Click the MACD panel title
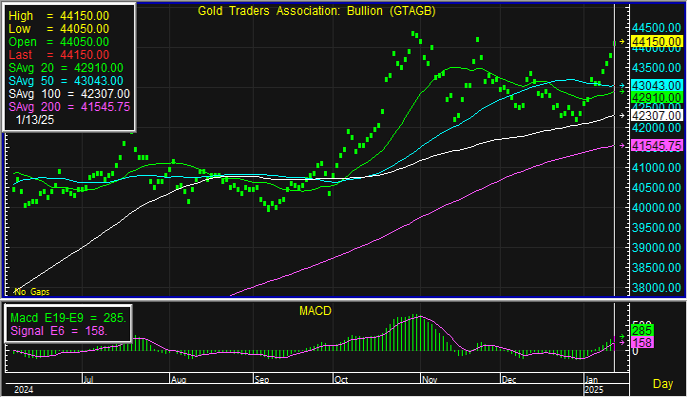Screen dimensions: 688x398 pyautogui.click(x=315, y=311)
